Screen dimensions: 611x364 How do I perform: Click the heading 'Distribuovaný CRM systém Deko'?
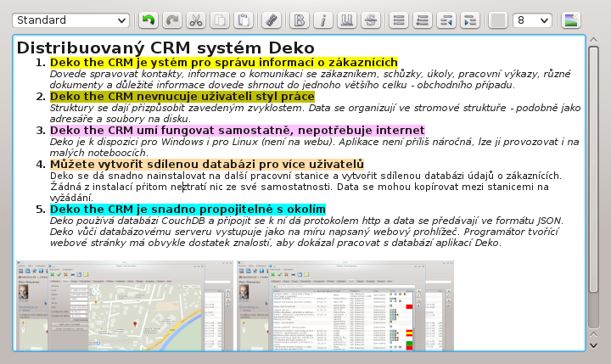tap(165, 48)
